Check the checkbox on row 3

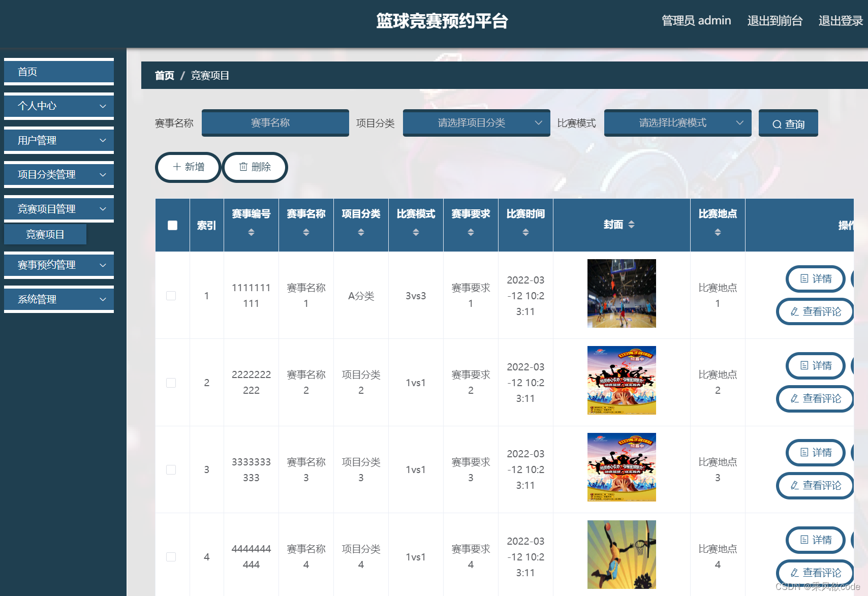(x=171, y=469)
